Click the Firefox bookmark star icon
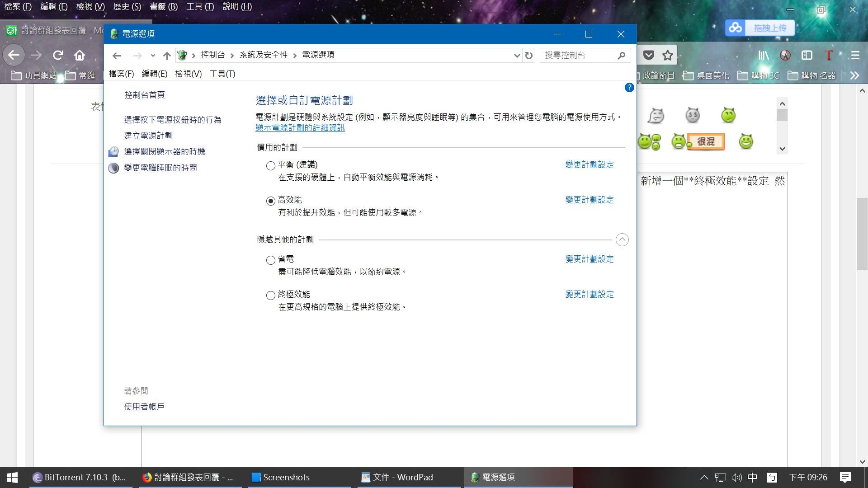This screenshot has height=488, width=868. (667, 55)
